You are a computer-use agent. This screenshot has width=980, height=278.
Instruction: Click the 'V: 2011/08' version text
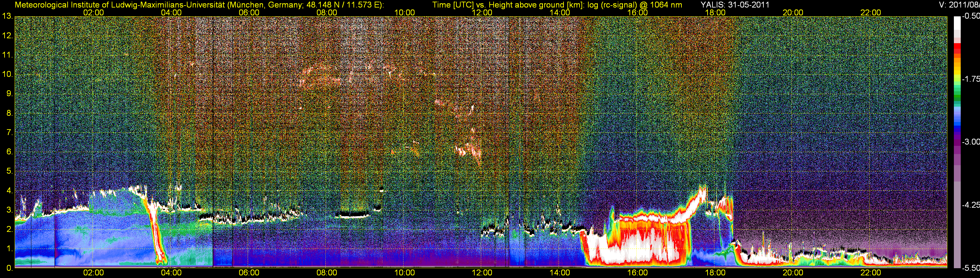pos(959,5)
